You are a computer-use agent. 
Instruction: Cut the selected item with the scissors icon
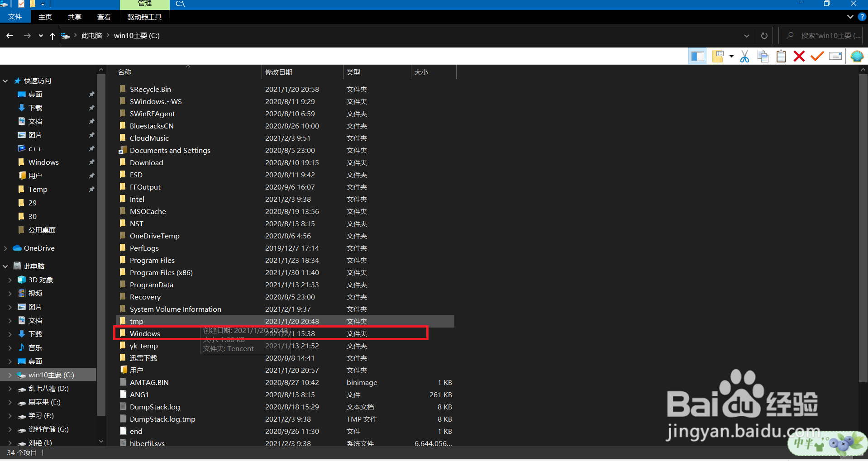pyautogui.click(x=744, y=56)
